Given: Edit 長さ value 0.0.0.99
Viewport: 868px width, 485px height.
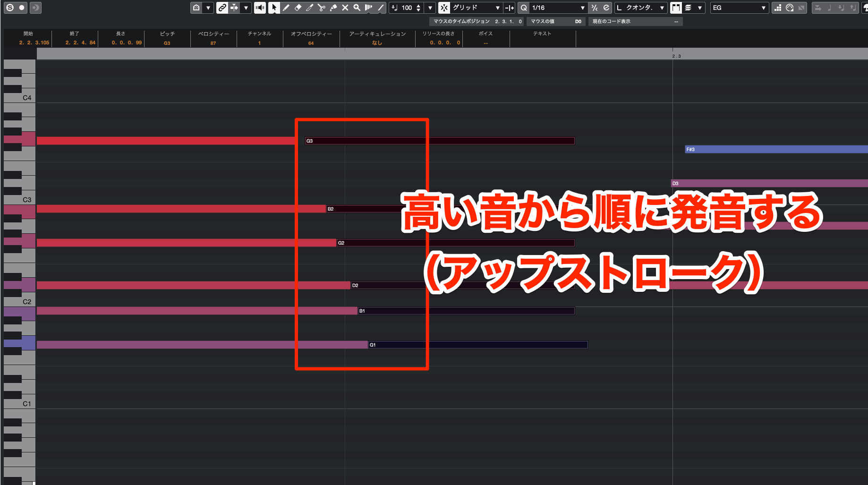Looking at the screenshot, I should click(127, 43).
